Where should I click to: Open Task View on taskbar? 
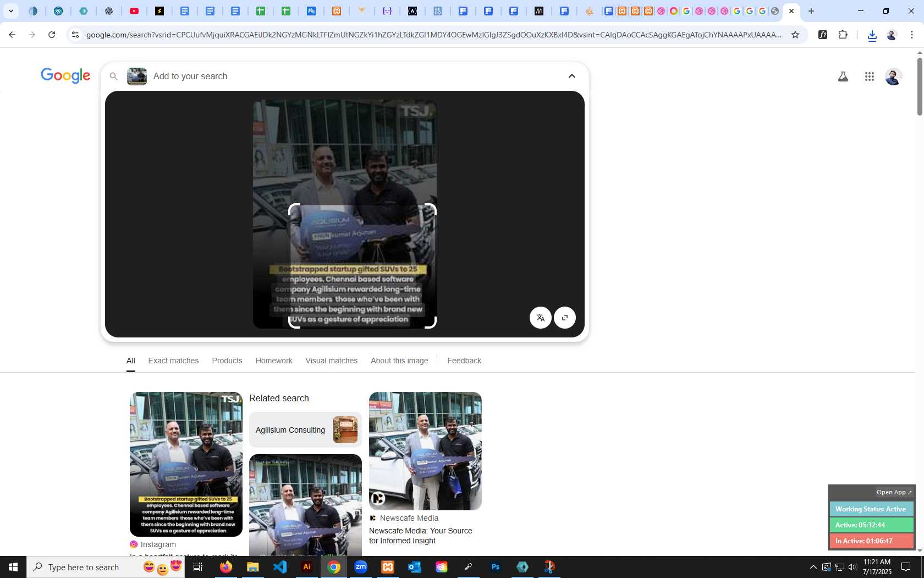(x=198, y=567)
